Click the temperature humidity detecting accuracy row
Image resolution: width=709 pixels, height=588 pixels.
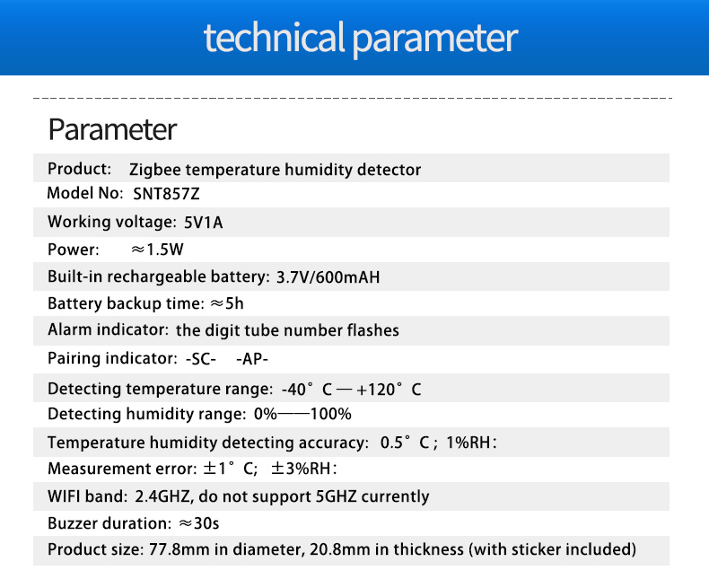351,442
